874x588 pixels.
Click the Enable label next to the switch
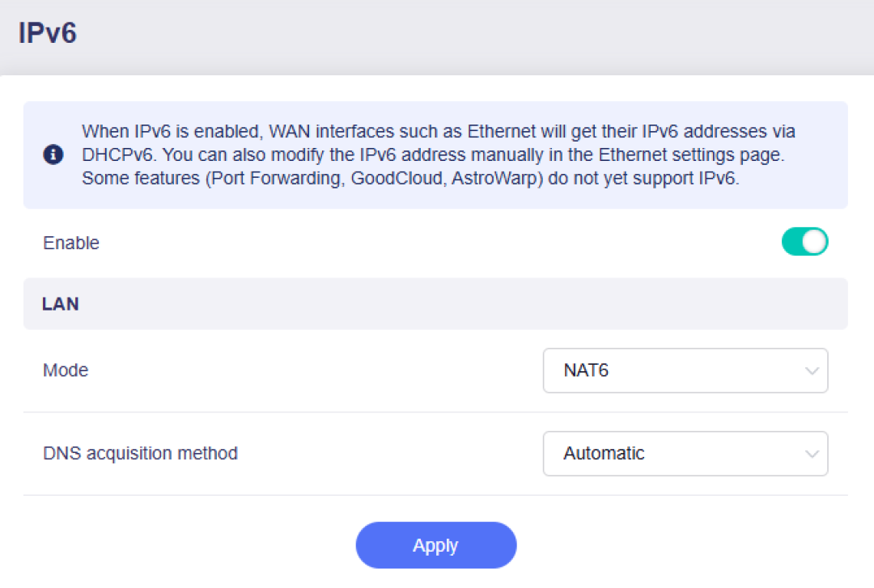click(x=70, y=243)
